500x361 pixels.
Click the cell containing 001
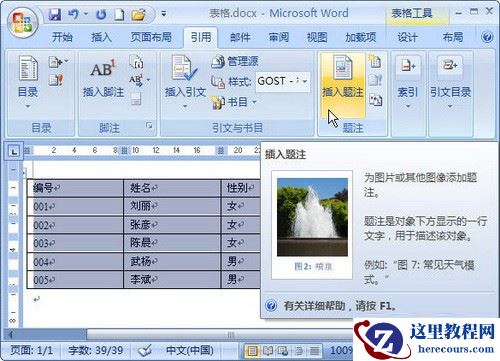pyautogui.click(x=75, y=207)
